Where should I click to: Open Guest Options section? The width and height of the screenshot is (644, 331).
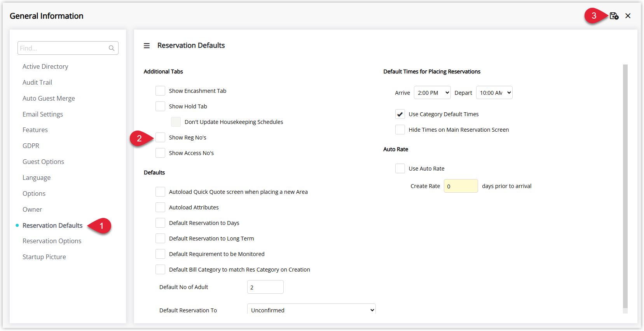click(x=43, y=162)
